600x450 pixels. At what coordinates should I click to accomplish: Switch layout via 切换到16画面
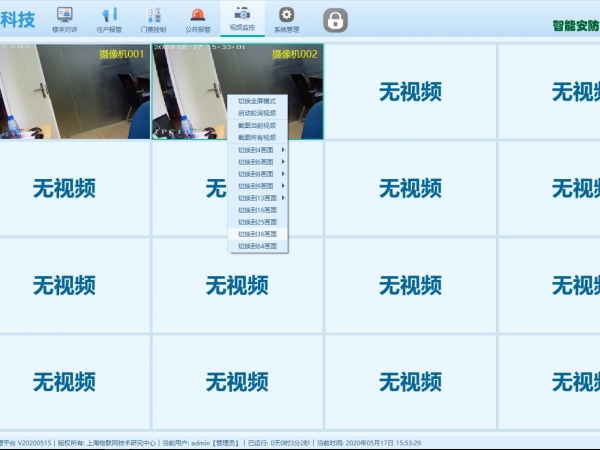(x=257, y=210)
